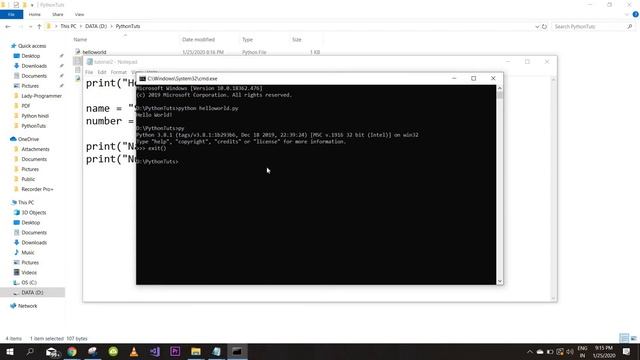Go back in File Explorer navigation
Viewport: 640px width, 360px height.
[x=8, y=26]
